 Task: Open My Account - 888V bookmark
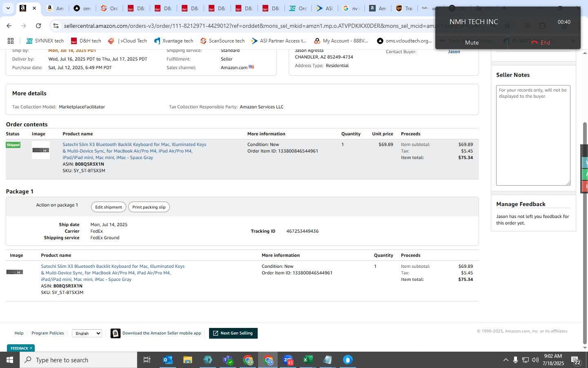[x=341, y=41]
